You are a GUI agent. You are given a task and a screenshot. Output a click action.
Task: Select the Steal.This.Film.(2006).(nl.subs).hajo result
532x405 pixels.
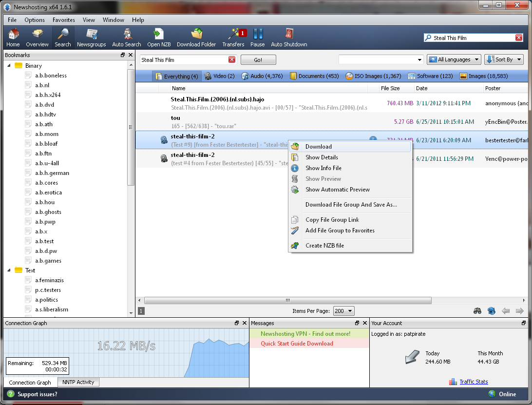(x=332, y=103)
